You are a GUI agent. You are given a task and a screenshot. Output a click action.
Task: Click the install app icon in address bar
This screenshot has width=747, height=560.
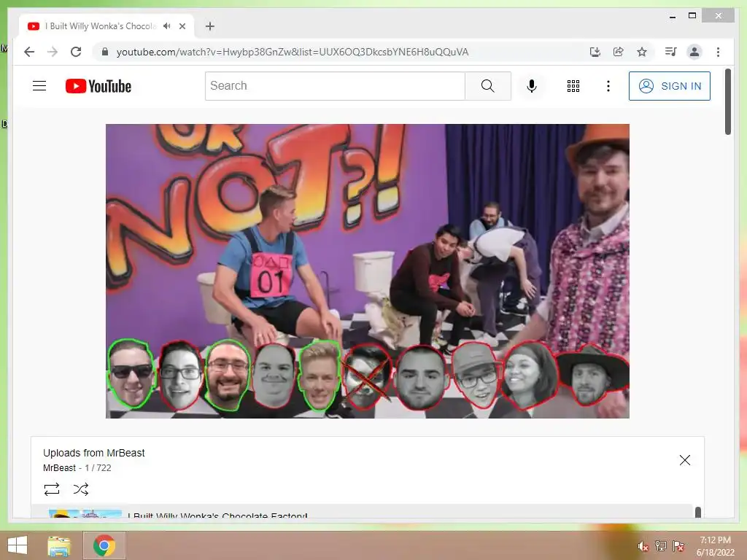tap(595, 52)
